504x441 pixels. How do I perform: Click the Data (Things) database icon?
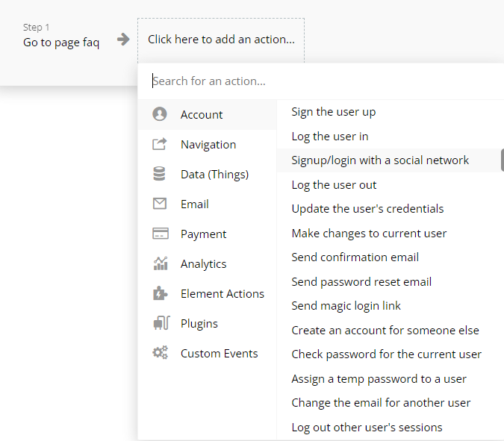(159, 174)
